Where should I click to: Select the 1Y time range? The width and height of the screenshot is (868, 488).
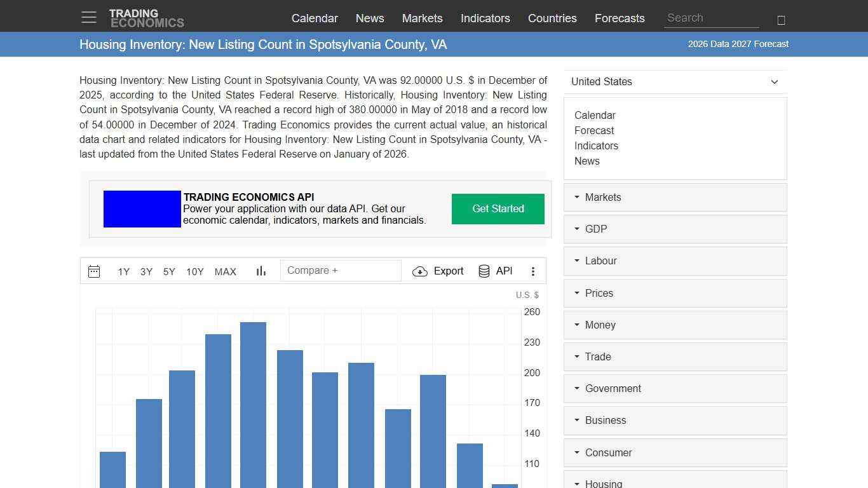(x=123, y=271)
